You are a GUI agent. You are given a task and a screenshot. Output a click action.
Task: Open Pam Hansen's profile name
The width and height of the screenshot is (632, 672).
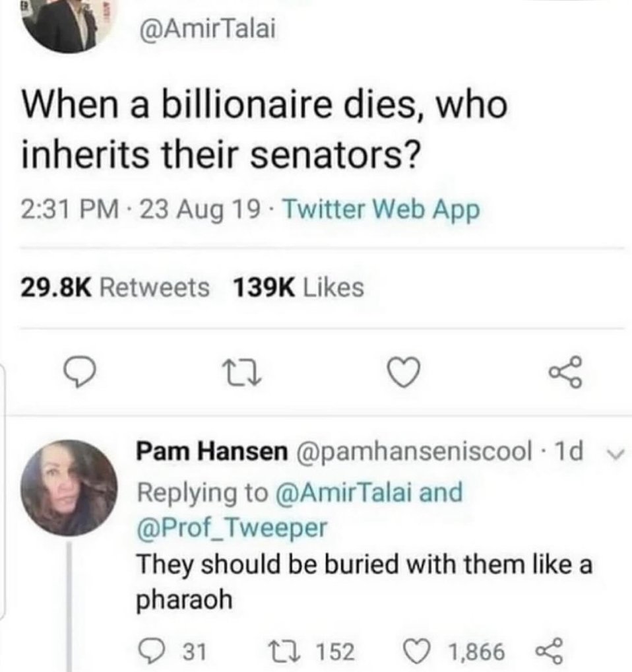[x=211, y=452]
